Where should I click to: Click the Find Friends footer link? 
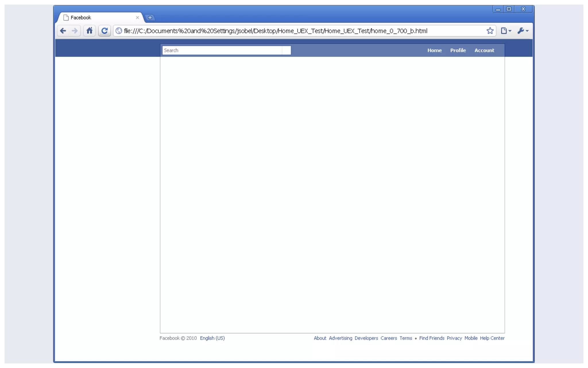pos(432,338)
